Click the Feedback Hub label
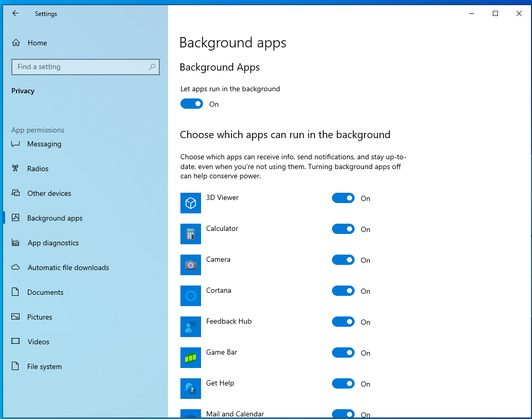This screenshot has width=532, height=419. point(229,321)
